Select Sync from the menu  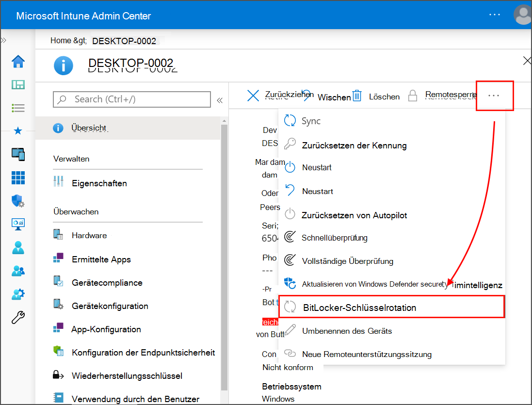392,121
